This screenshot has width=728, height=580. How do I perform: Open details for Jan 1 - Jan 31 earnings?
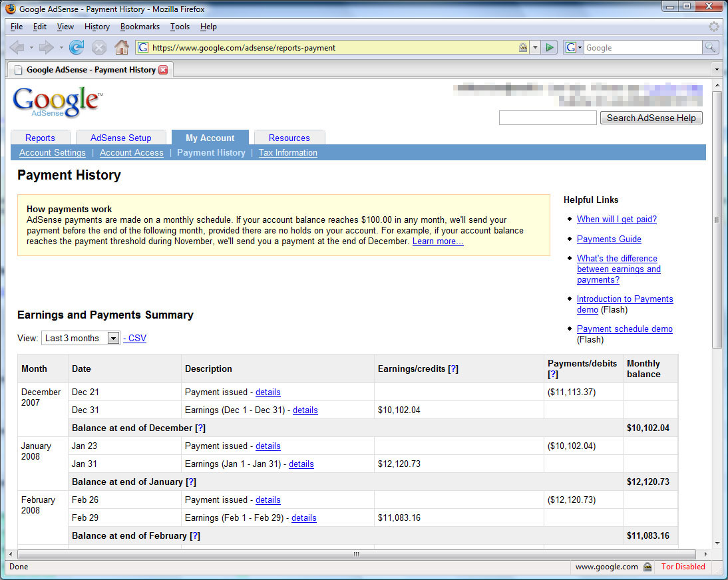pos(301,464)
